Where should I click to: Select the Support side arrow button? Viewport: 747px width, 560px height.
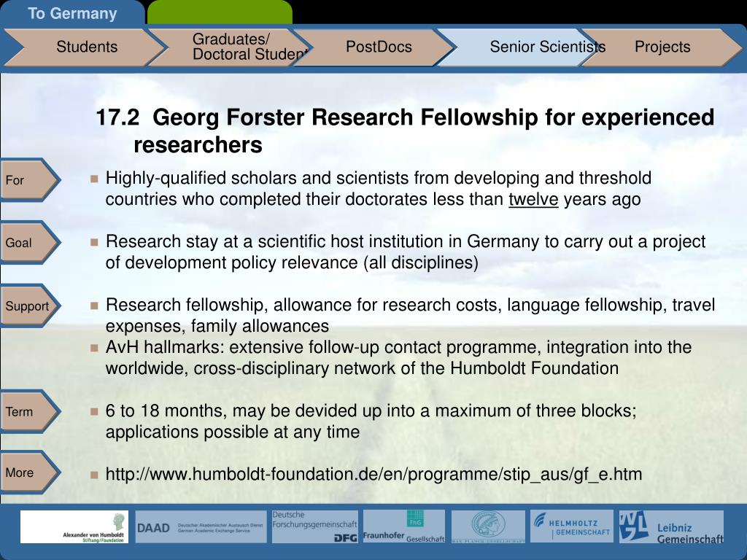[x=29, y=306]
